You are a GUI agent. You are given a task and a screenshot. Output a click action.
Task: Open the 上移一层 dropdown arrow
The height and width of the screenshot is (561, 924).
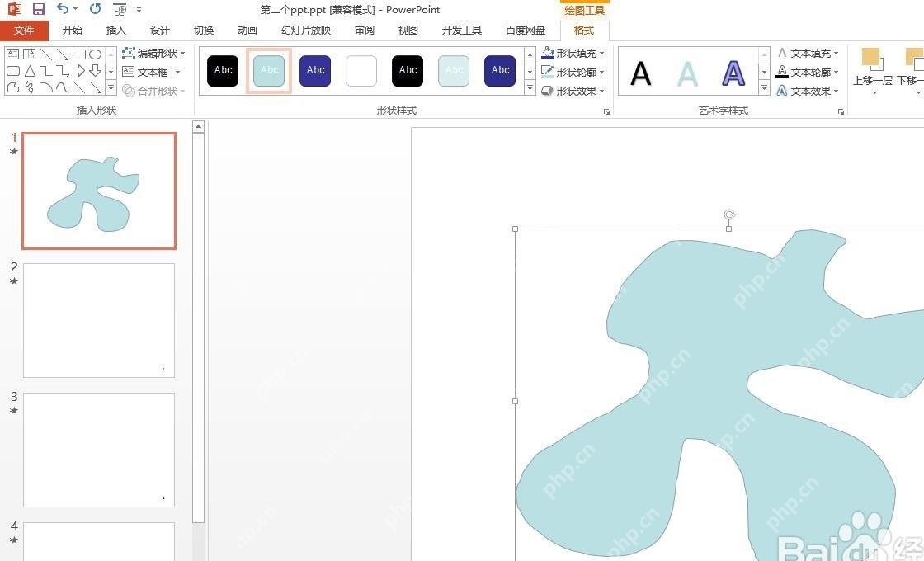click(874, 92)
